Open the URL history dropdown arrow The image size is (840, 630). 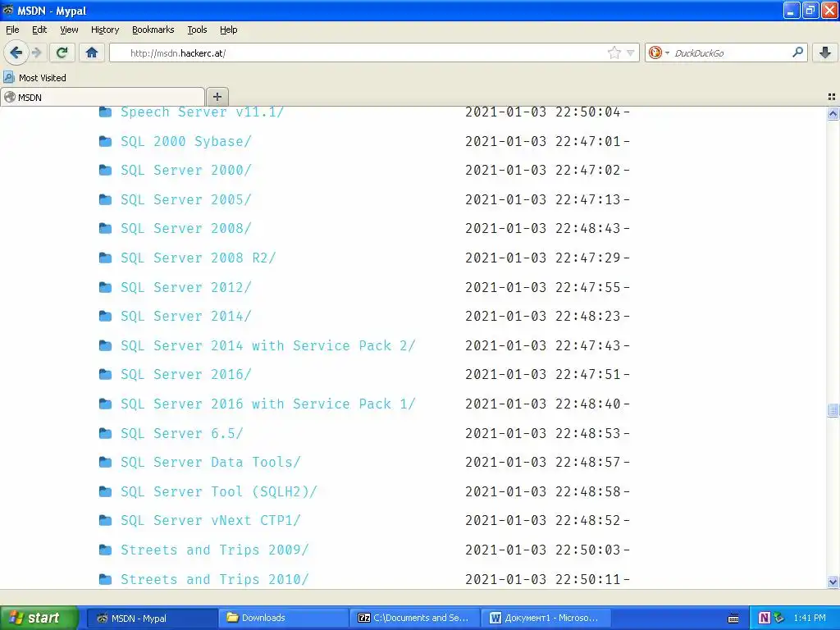click(631, 52)
